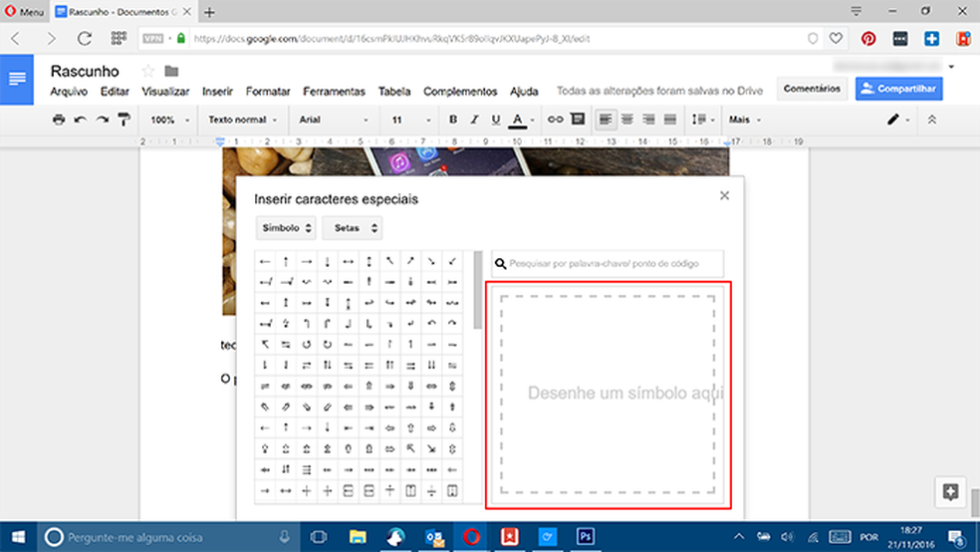This screenshot has height=552, width=980.
Task: Add a comment using the toolbar comment icon
Action: click(578, 120)
